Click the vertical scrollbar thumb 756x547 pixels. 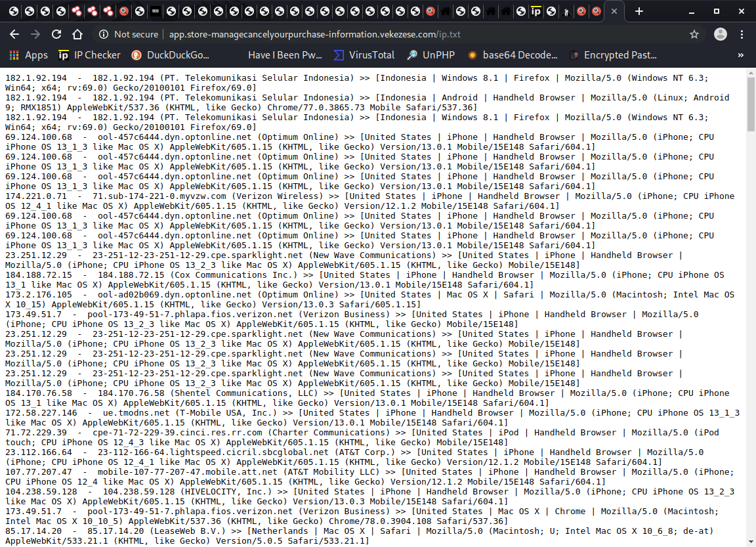point(751,104)
